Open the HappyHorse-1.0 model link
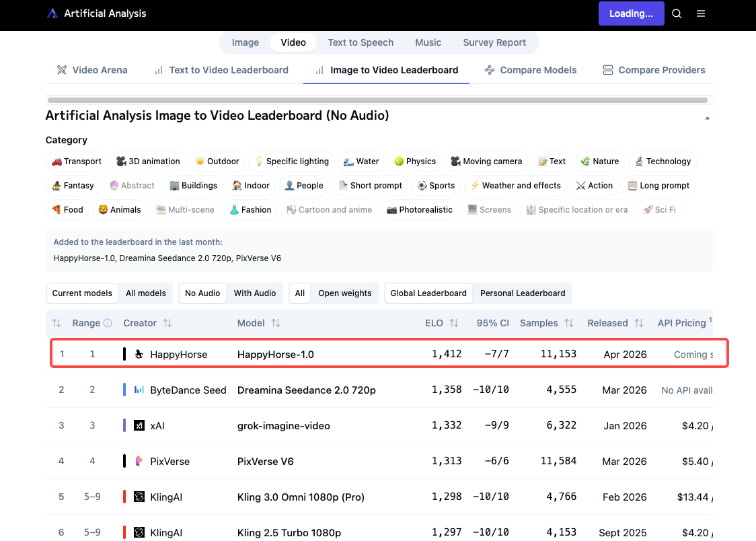This screenshot has width=756, height=541. pos(275,355)
